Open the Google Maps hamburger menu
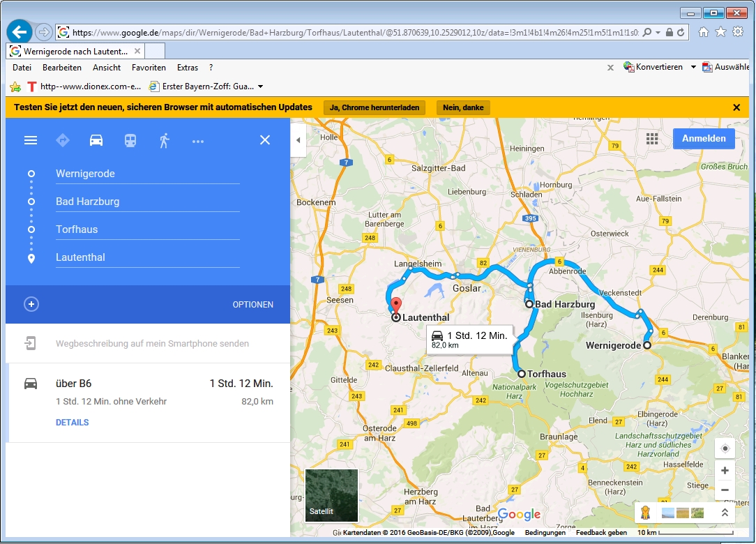Image resolution: width=756 pixels, height=544 pixels. pyautogui.click(x=31, y=140)
